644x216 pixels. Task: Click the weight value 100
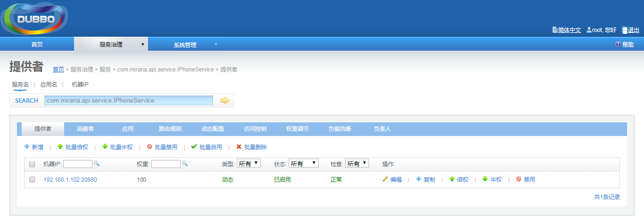pos(141,179)
